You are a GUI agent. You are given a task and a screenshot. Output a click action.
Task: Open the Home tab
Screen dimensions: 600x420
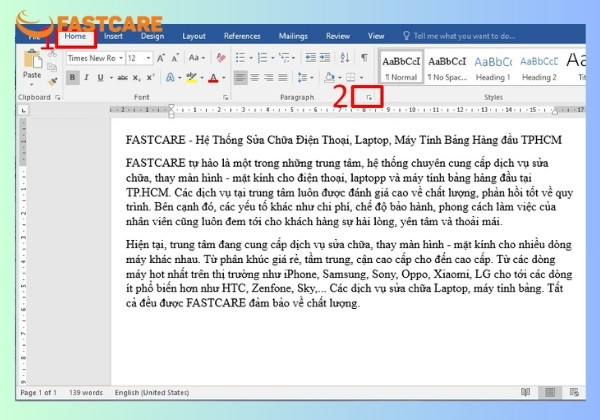(75, 36)
